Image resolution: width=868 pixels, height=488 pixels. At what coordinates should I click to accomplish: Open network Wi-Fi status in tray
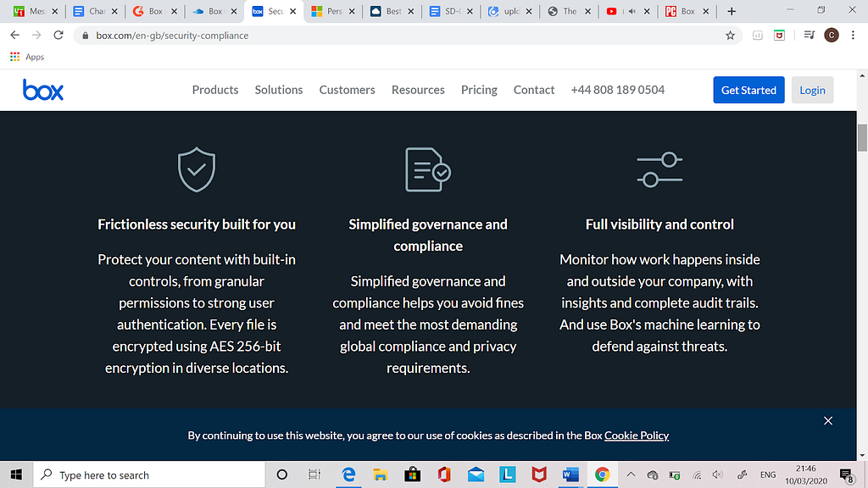[x=697, y=474]
